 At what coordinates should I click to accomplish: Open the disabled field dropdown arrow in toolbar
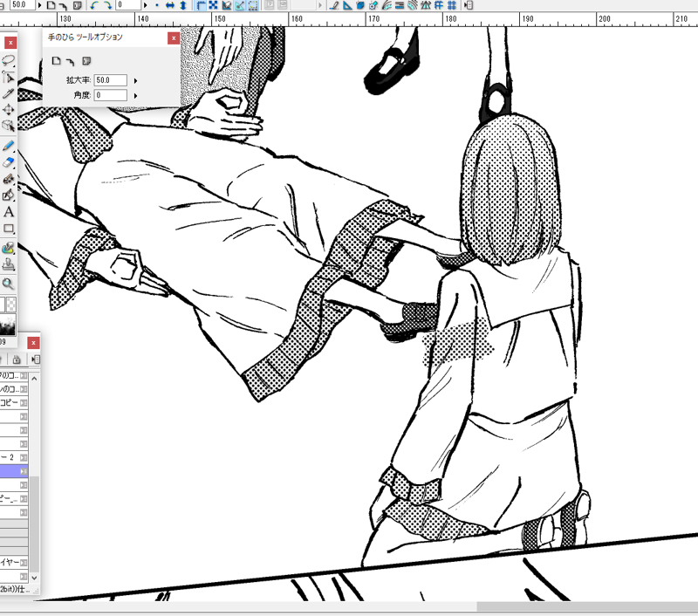click(x=319, y=5)
